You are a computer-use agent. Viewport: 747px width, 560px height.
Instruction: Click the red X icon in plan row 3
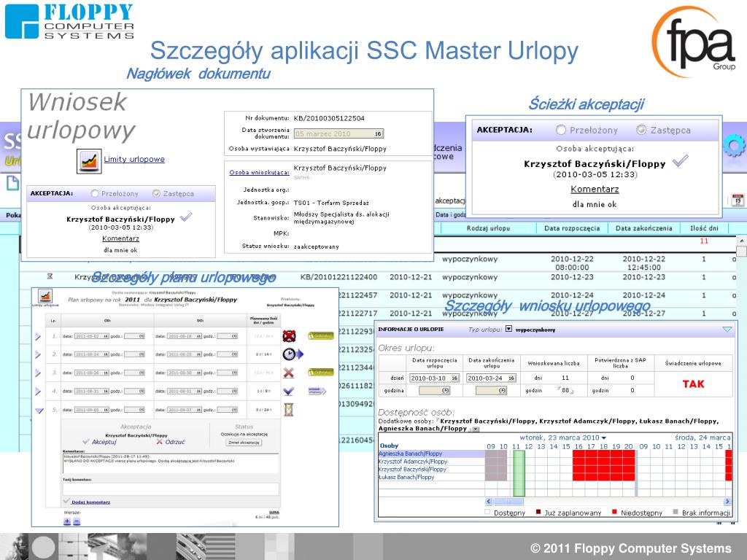[x=289, y=373]
